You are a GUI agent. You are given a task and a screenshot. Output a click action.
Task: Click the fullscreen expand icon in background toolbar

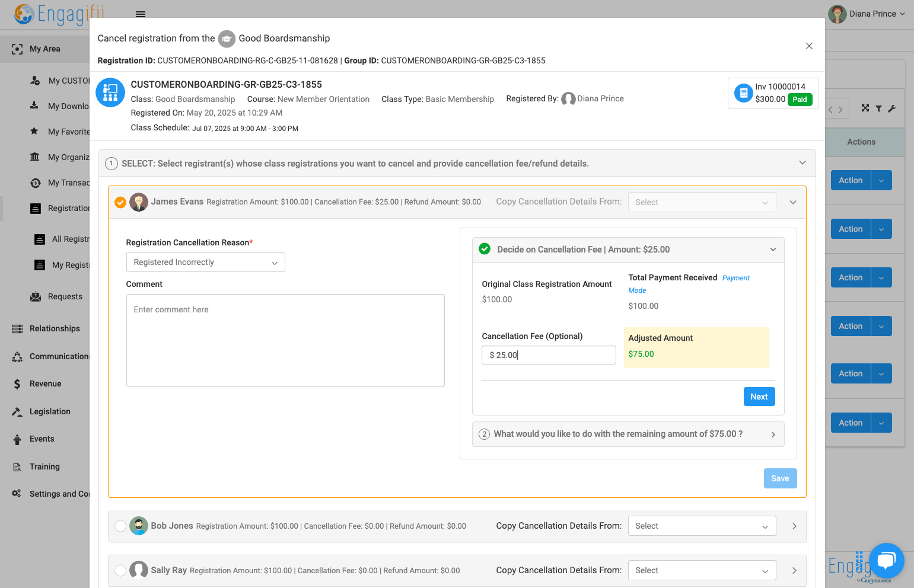coord(865,108)
